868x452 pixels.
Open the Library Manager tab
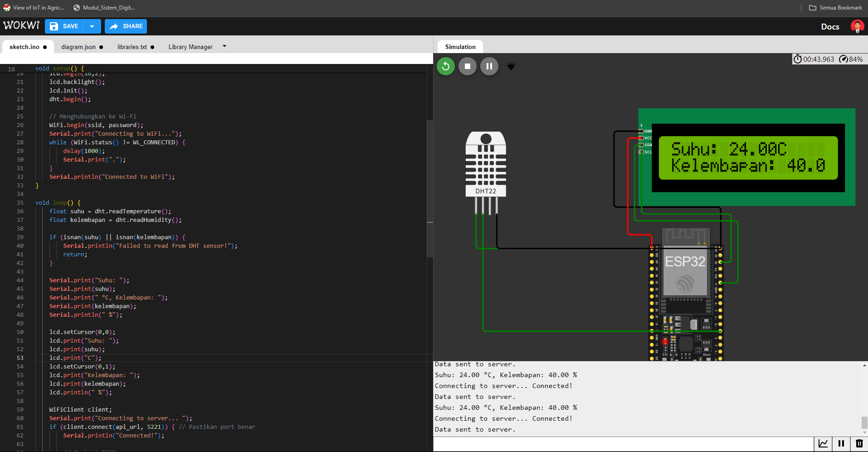click(190, 47)
